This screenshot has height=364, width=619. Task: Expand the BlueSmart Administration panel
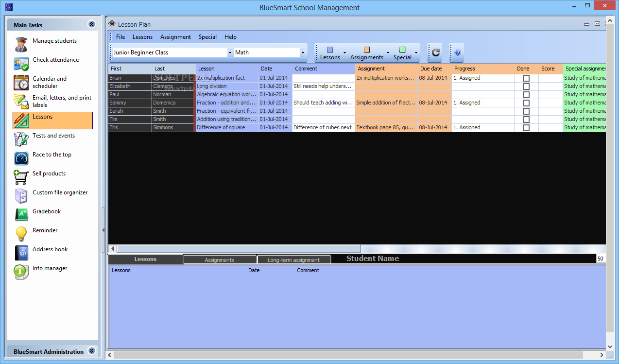[x=91, y=351]
